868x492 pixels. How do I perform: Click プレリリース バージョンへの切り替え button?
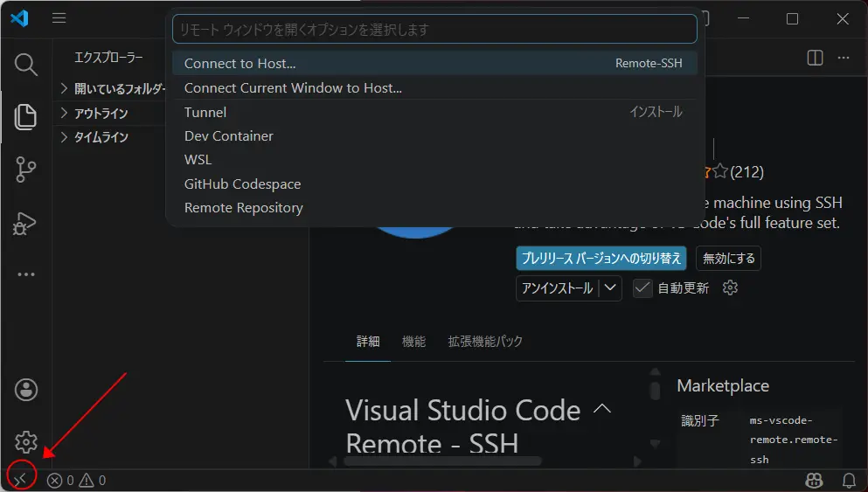pos(601,259)
